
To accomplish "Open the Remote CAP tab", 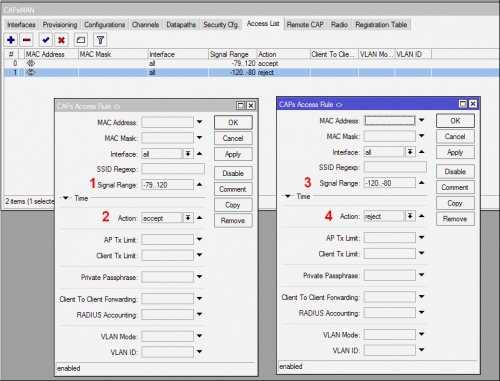I will pyautogui.click(x=305, y=25).
